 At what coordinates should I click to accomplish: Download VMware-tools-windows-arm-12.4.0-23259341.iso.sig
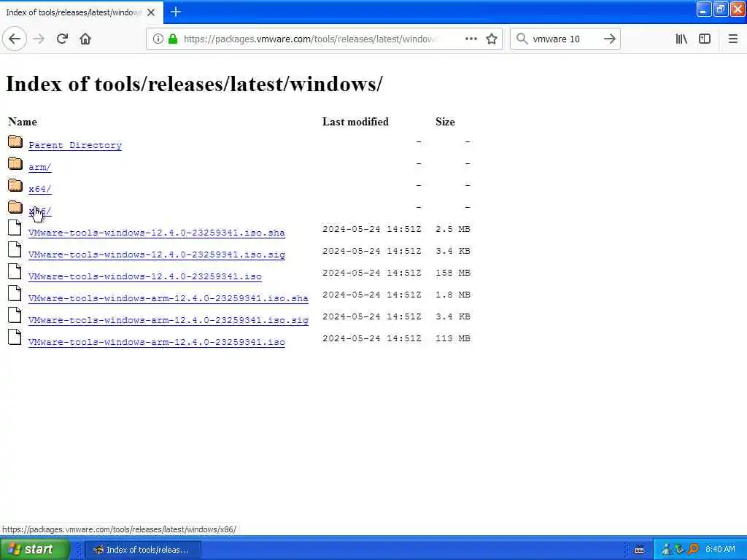pyautogui.click(x=169, y=321)
